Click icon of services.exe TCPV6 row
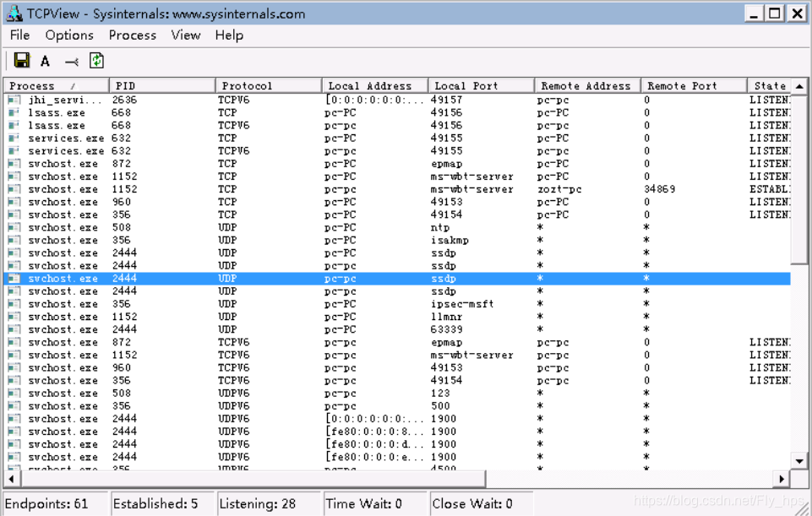The height and width of the screenshot is (516, 812). [14, 151]
